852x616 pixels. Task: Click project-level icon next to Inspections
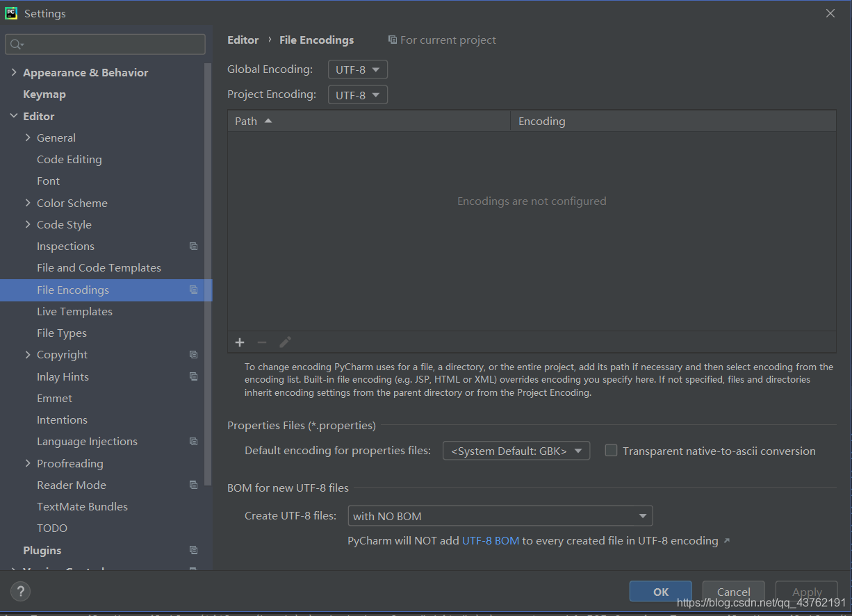tap(194, 247)
